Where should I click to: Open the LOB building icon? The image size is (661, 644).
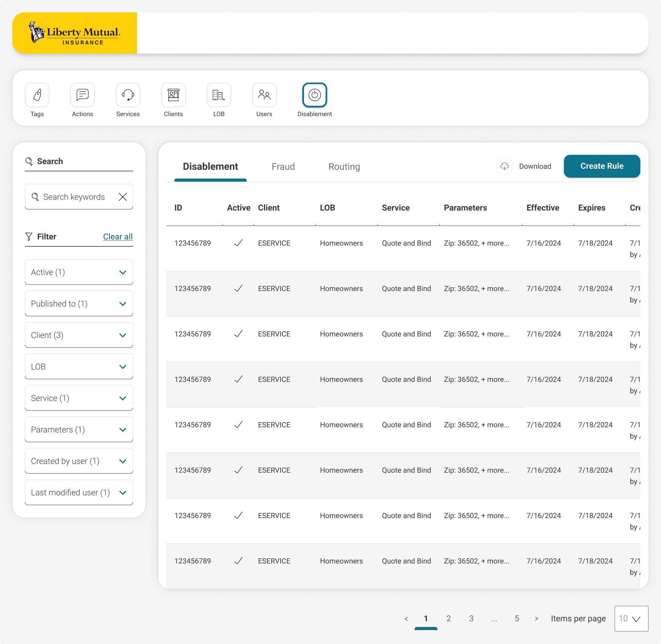coord(219,95)
